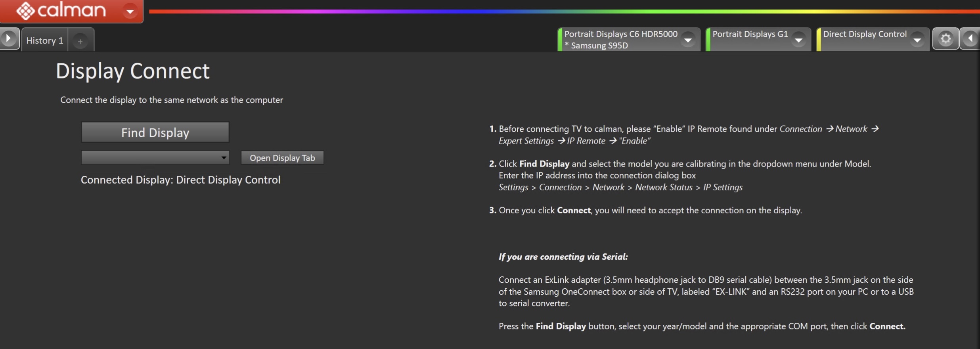Screen dimensions: 980x349
Task: Expand the C6 HDR5000 meter dropdown arrow
Action: pyautogui.click(x=688, y=40)
